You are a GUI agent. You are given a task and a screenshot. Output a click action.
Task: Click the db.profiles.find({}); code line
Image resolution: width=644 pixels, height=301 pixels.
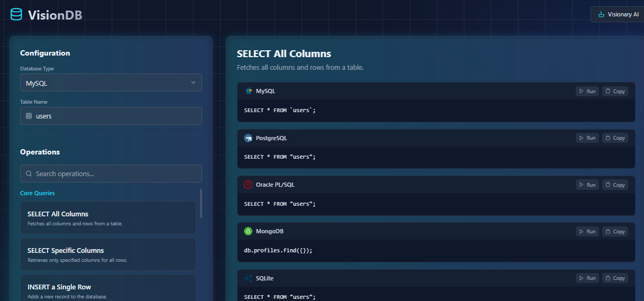[278, 250]
